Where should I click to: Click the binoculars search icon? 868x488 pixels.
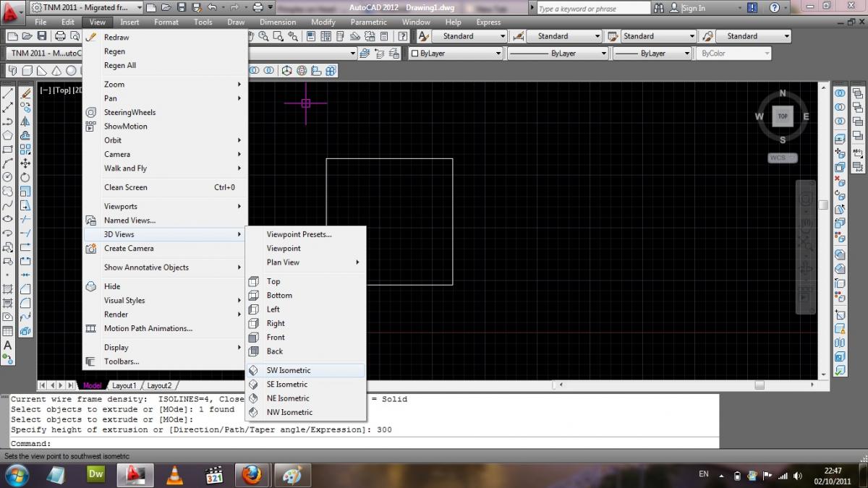coord(658,8)
